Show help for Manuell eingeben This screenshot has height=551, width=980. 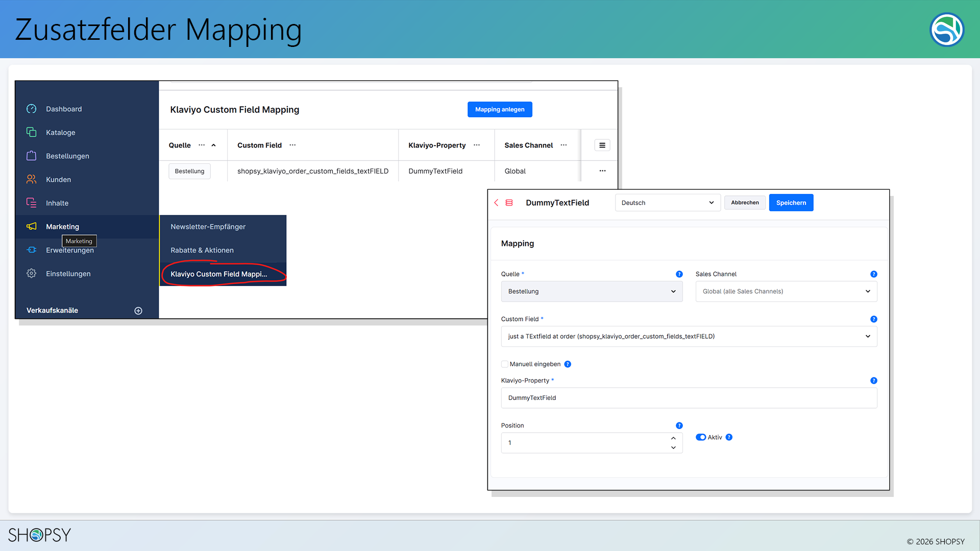568,364
